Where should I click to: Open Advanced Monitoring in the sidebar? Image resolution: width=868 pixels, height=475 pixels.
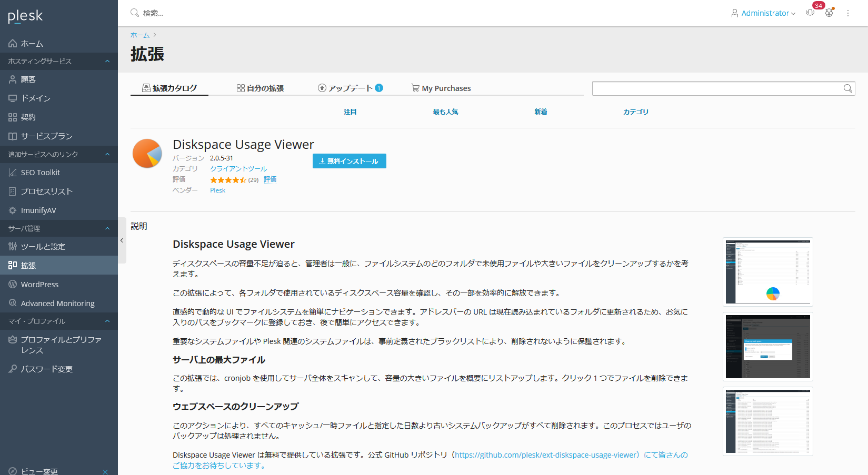tap(57, 304)
